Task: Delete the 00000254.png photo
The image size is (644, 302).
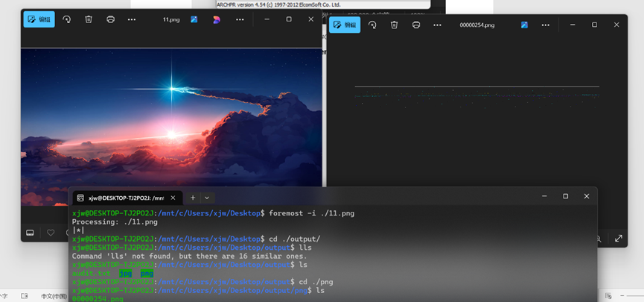Action: (394, 25)
